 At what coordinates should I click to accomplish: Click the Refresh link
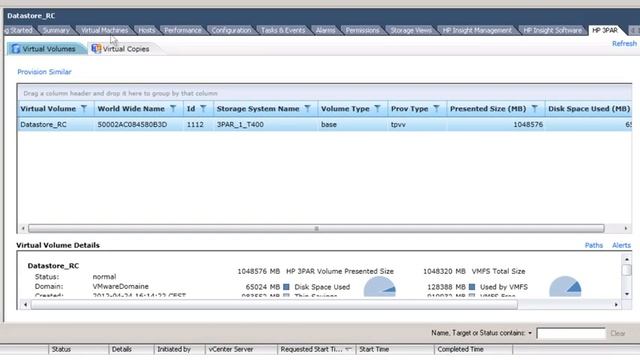pyautogui.click(x=624, y=44)
